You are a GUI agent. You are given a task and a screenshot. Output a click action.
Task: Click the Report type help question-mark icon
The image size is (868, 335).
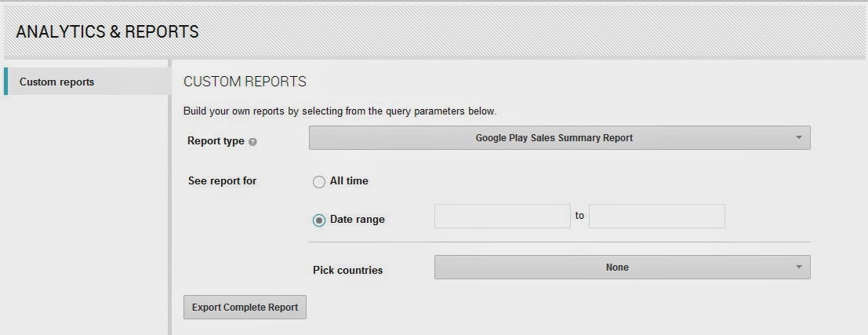[252, 142]
